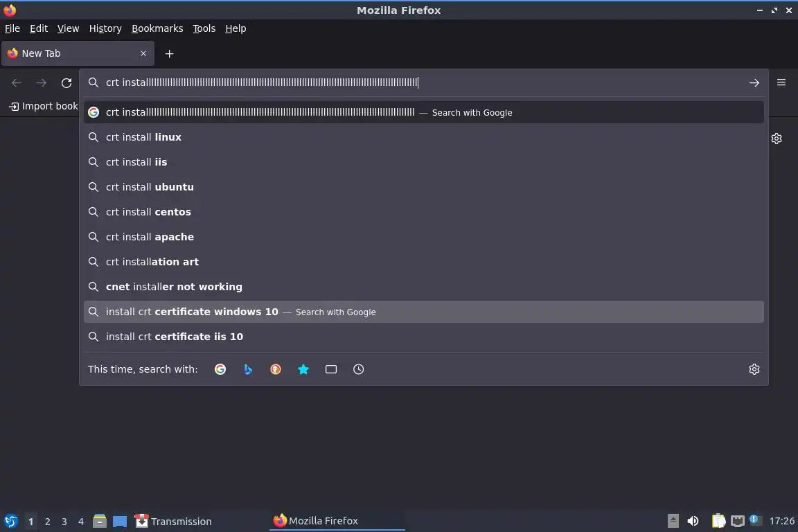Click the blue desktop icon in taskbar
This screenshot has width=798, height=532.
(120, 522)
